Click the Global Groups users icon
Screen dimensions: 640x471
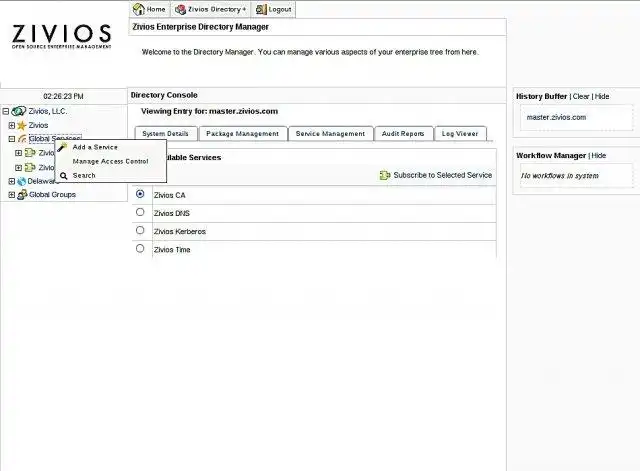(x=22, y=195)
